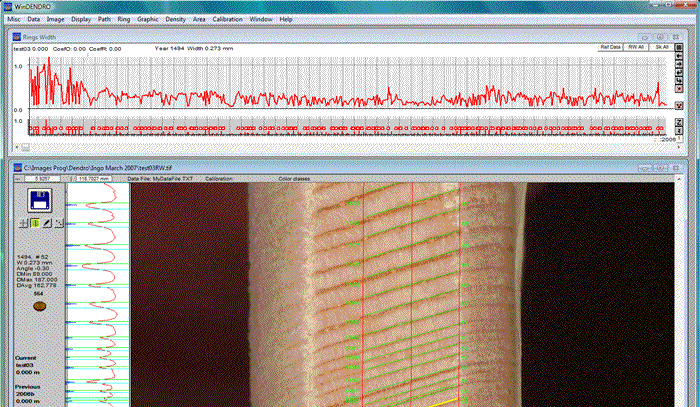The width and height of the screenshot is (700, 407).
Task: Click the WinDENDRO application title-bar icon
Action: click(7, 7)
